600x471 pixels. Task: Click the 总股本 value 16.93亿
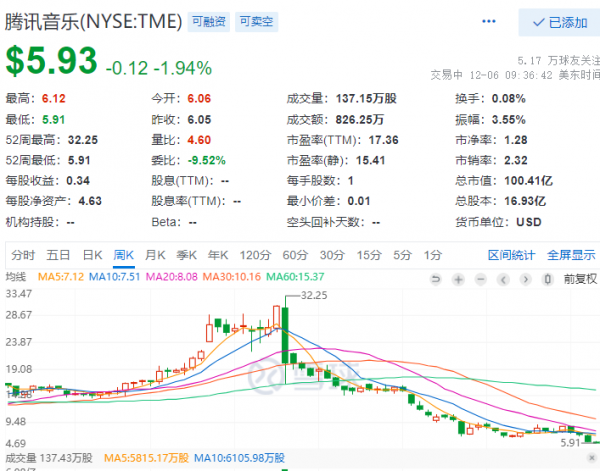point(525,201)
